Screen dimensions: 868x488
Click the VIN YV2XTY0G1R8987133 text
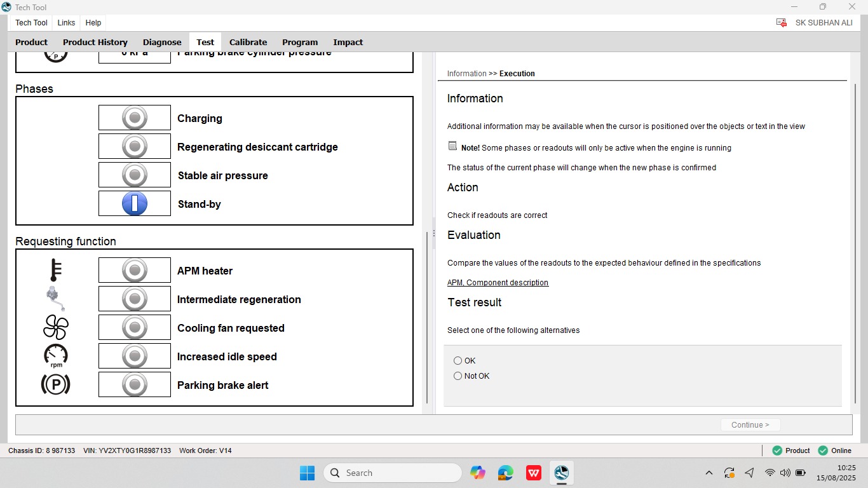point(127,451)
